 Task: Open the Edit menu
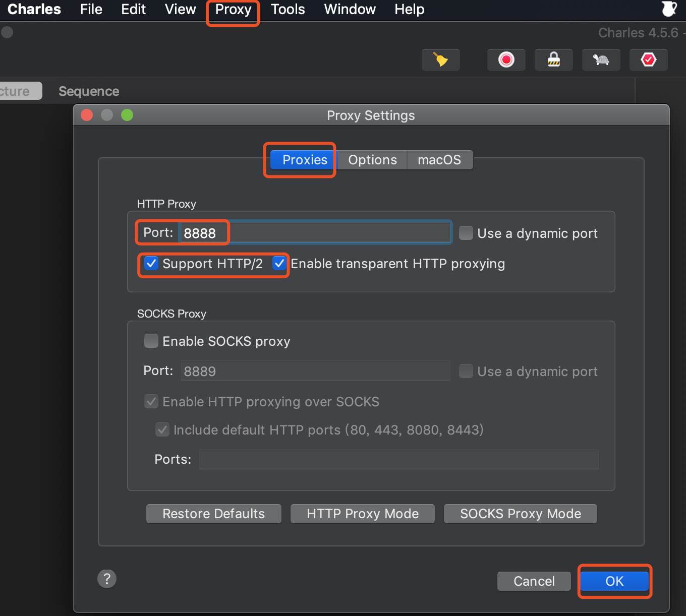point(134,9)
